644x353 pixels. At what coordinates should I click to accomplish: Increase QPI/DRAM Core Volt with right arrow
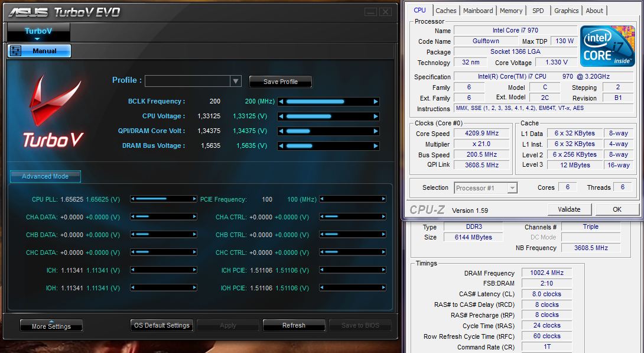click(376, 131)
